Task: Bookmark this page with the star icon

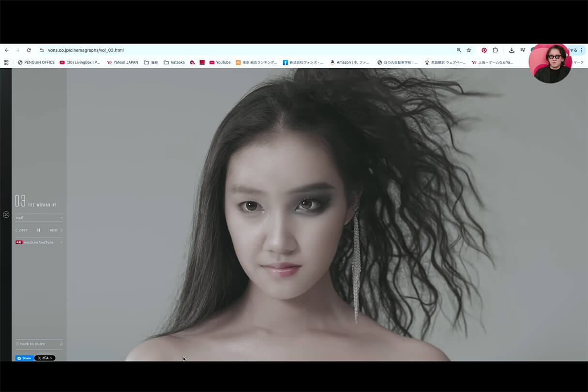Action: [x=469, y=50]
